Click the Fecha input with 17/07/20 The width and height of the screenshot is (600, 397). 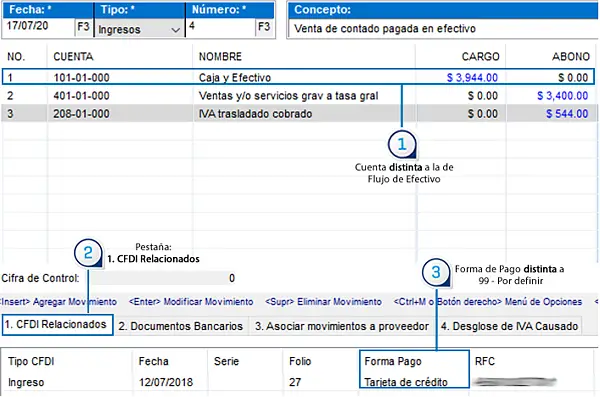coord(39,27)
